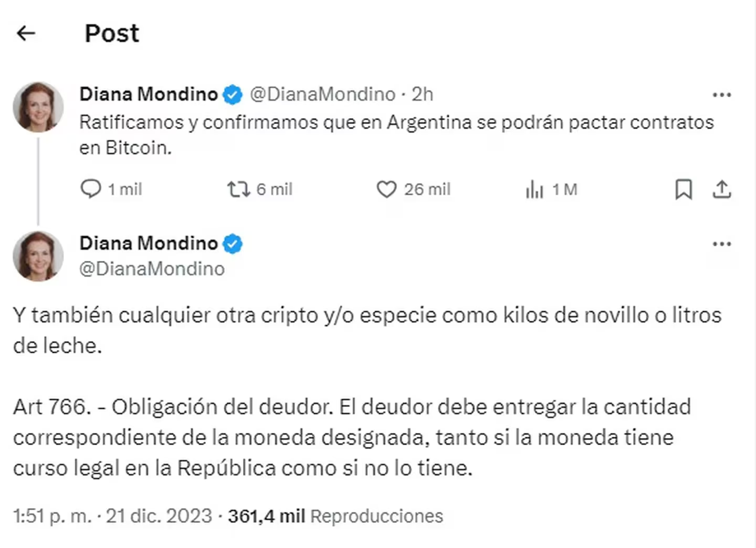The image size is (756, 548).
Task: Click the 2h timestamp on first post
Action: tap(422, 94)
